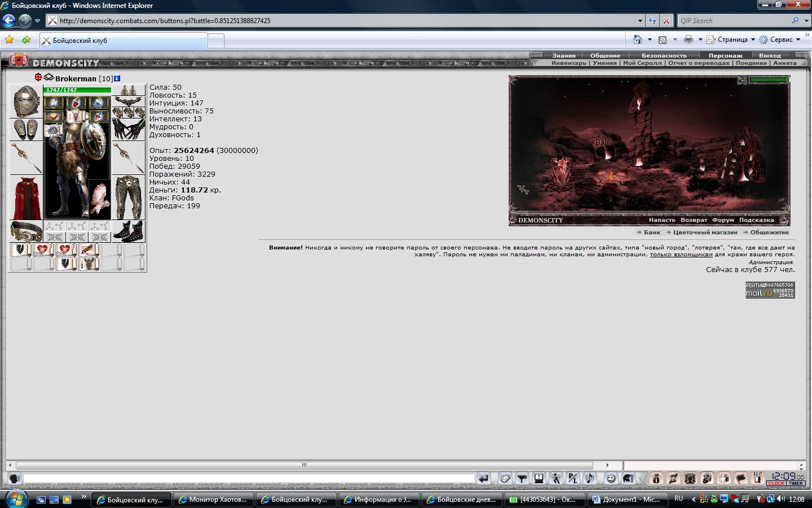Click the refresh icon in the location frame
The image size is (812, 508).
[742, 80]
